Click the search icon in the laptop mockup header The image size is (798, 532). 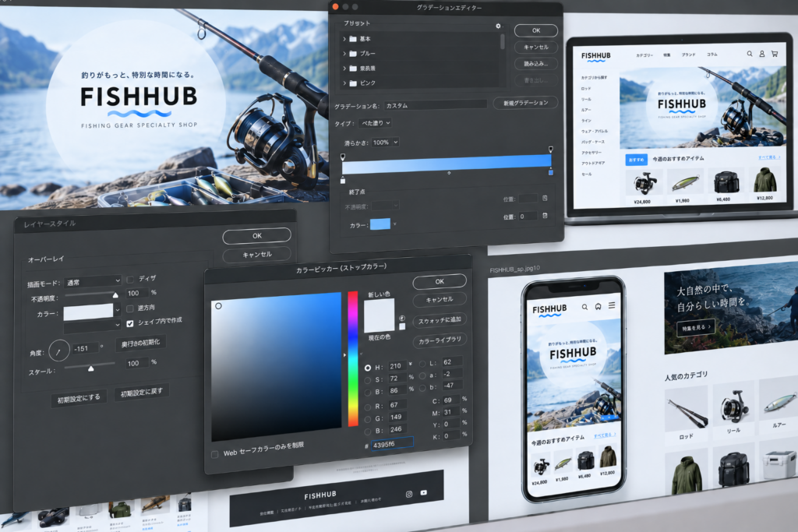tap(750, 54)
